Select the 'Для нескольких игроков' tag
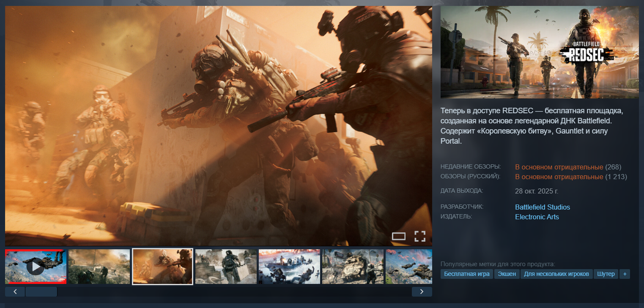 click(x=556, y=274)
